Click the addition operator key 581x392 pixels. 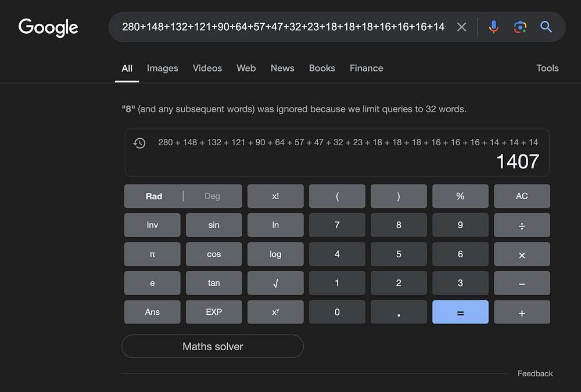pos(522,312)
